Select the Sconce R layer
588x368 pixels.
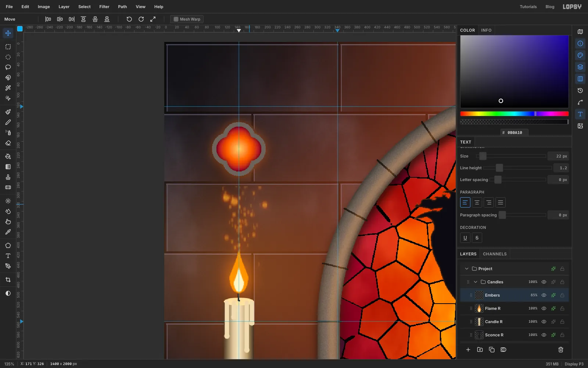pos(514,335)
